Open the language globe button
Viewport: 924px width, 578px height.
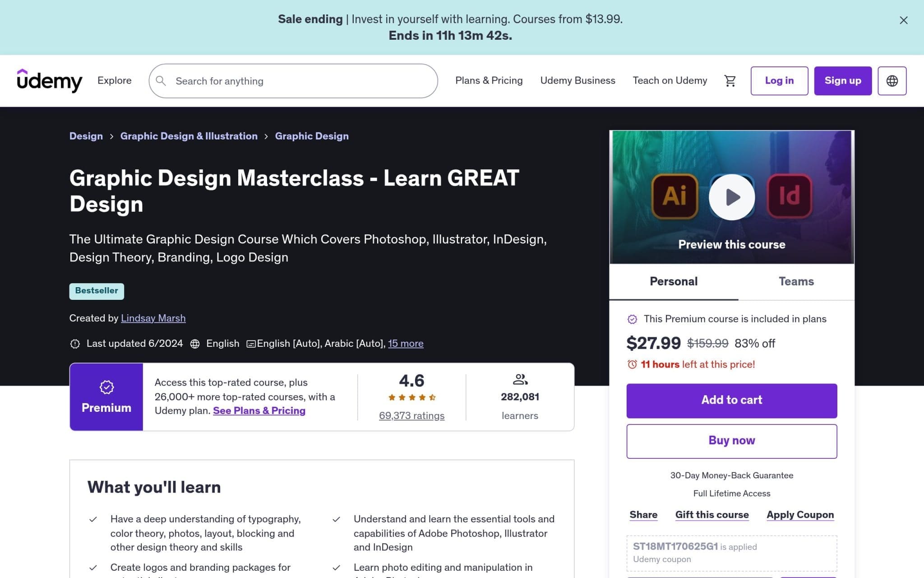pyautogui.click(x=892, y=81)
